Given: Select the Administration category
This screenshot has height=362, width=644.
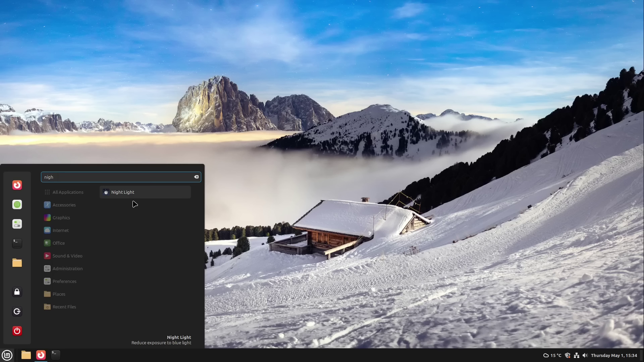Looking at the screenshot, I should pos(67,268).
